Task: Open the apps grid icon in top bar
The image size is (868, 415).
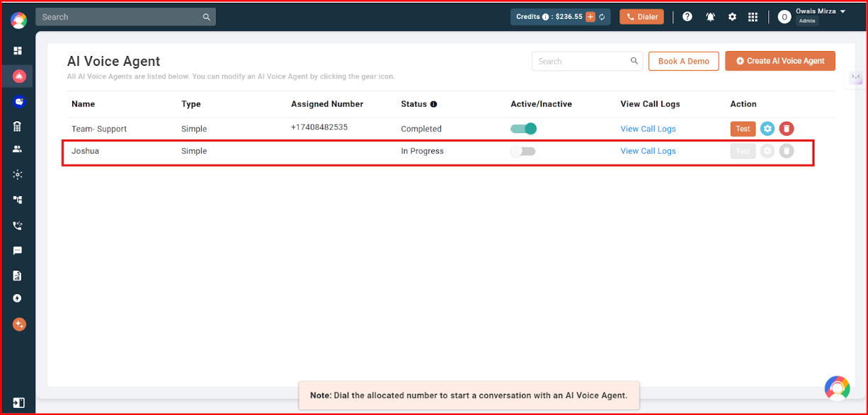Action: pos(753,17)
